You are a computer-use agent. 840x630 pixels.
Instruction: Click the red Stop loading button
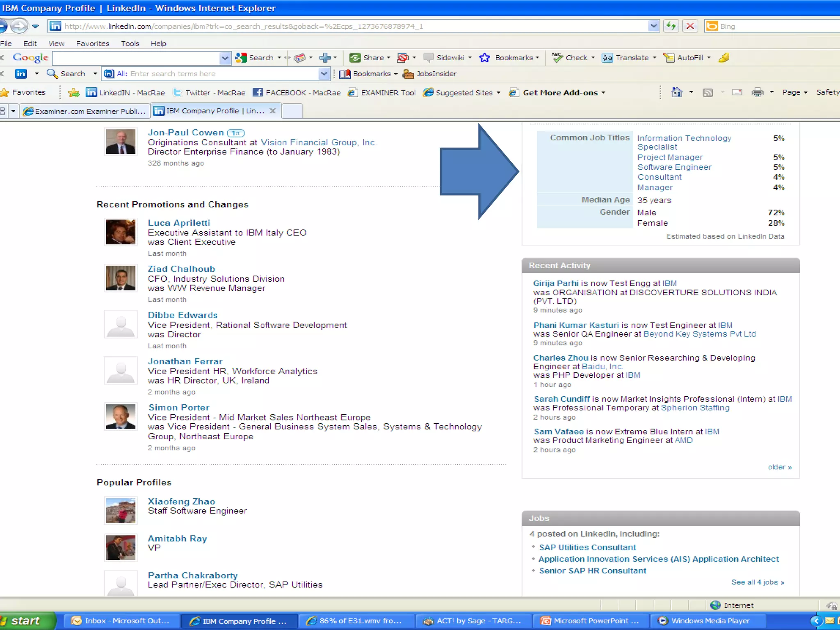point(690,26)
